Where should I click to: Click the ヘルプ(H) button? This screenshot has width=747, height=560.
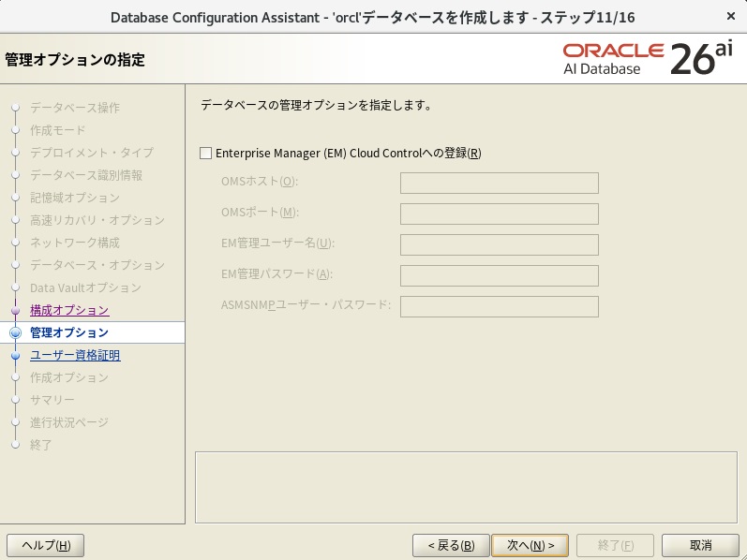(x=46, y=545)
